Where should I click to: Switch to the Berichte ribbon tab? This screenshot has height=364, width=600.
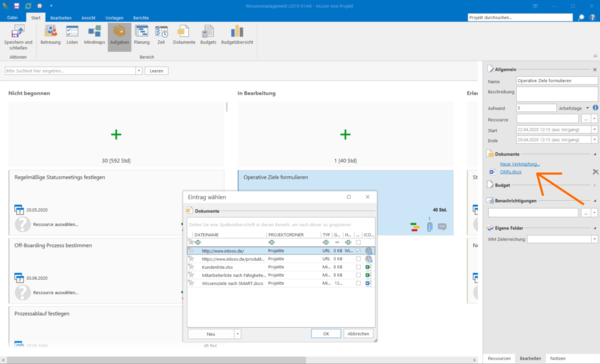[141, 18]
